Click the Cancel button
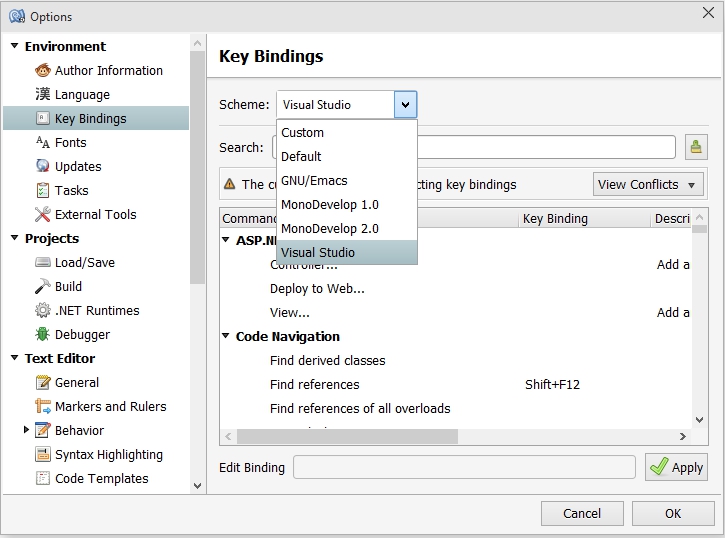The width and height of the screenshot is (725, 538). (x=582, y=514)
